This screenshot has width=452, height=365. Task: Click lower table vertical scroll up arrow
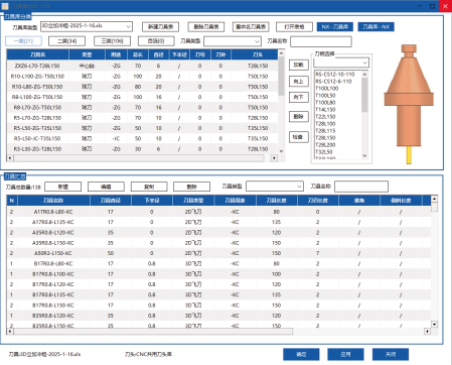(434, 199)
